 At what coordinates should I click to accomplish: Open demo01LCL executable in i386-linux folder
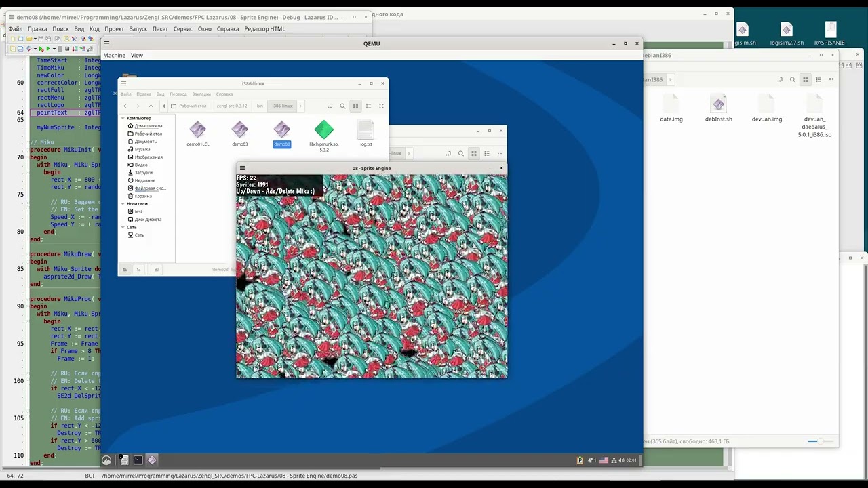coord(198,134)
